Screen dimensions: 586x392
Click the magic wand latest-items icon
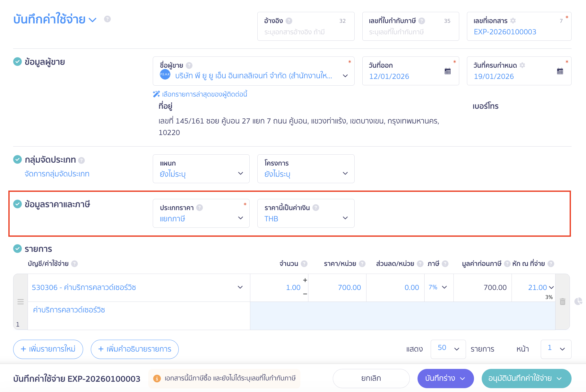[156, 94]
